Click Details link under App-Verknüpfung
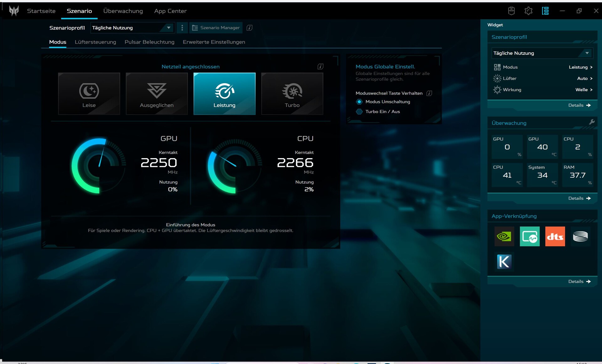This screenshot has height=364, width=602. [579, 282]
